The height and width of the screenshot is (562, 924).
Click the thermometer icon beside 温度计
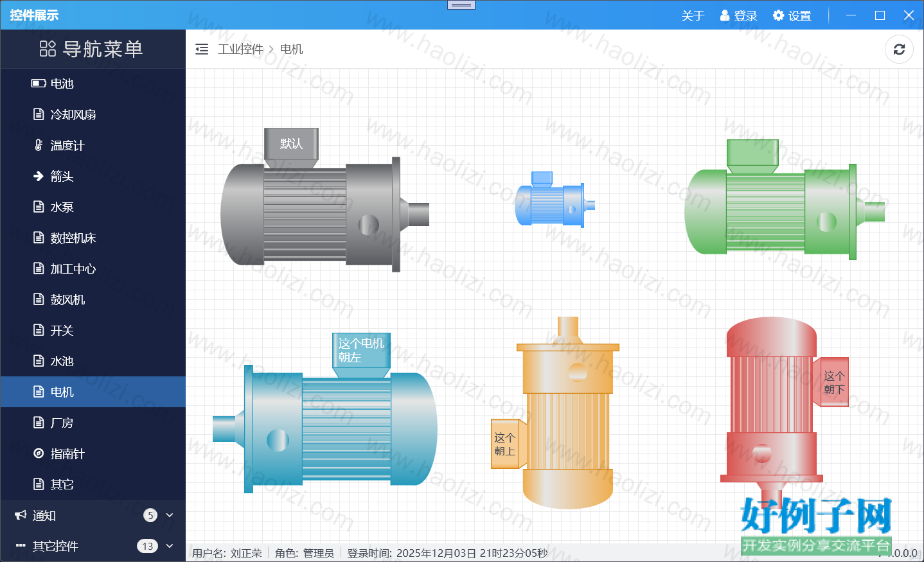(39, 145)
